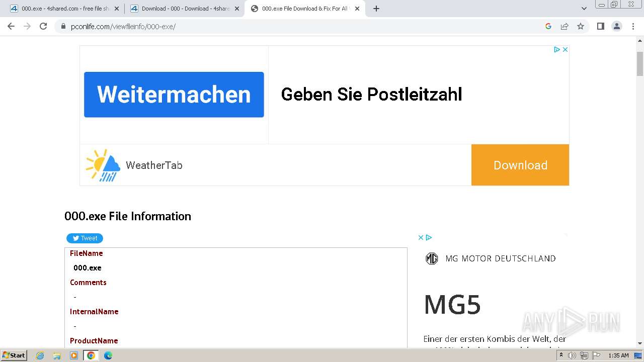Open the network tray icon
644x362 pixels.
pos(584,355)
